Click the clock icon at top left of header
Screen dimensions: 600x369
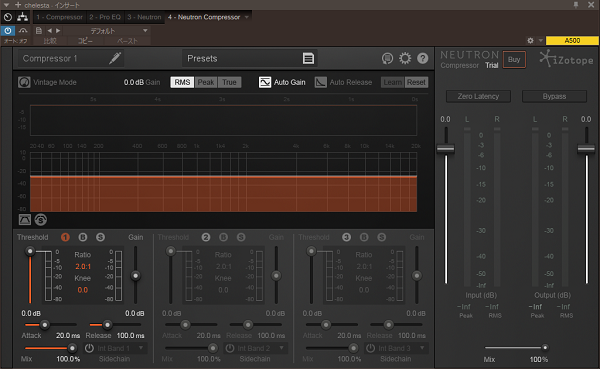(8, 17)
